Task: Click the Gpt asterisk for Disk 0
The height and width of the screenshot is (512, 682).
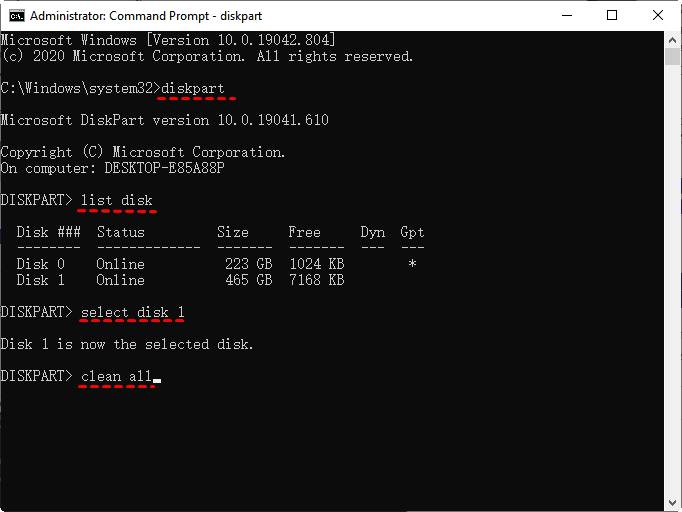Action: pyautogui.click(x=413, y=264)
